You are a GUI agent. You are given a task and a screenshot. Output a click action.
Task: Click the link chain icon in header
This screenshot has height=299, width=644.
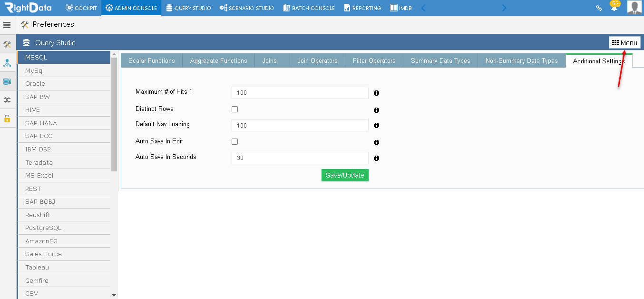tap(599, 8)
